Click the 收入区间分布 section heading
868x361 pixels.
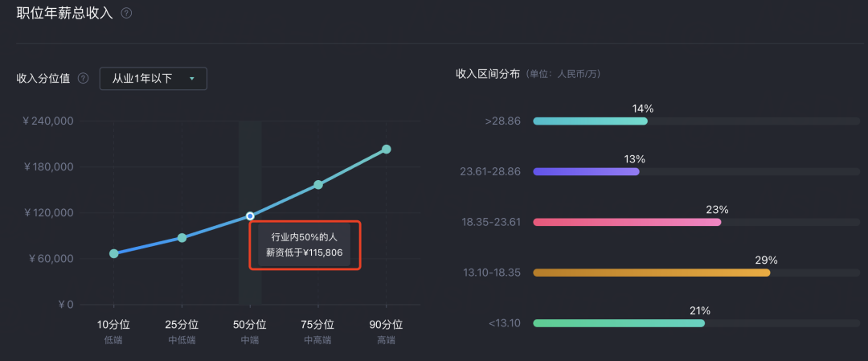488,74
